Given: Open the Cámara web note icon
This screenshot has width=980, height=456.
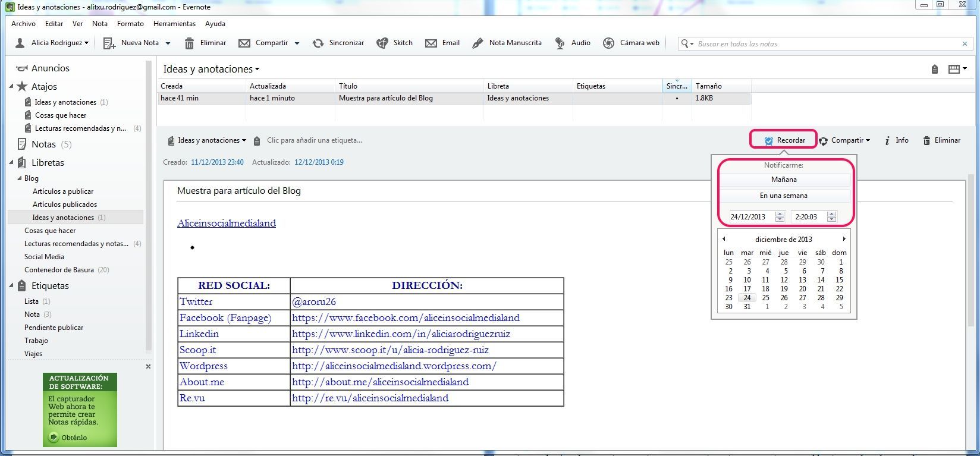Looking at the screenshot, I should [x=608, y=43].
